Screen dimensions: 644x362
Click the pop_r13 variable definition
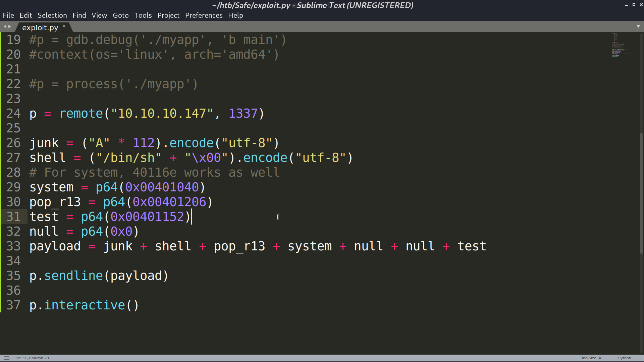tap(55, 202)
